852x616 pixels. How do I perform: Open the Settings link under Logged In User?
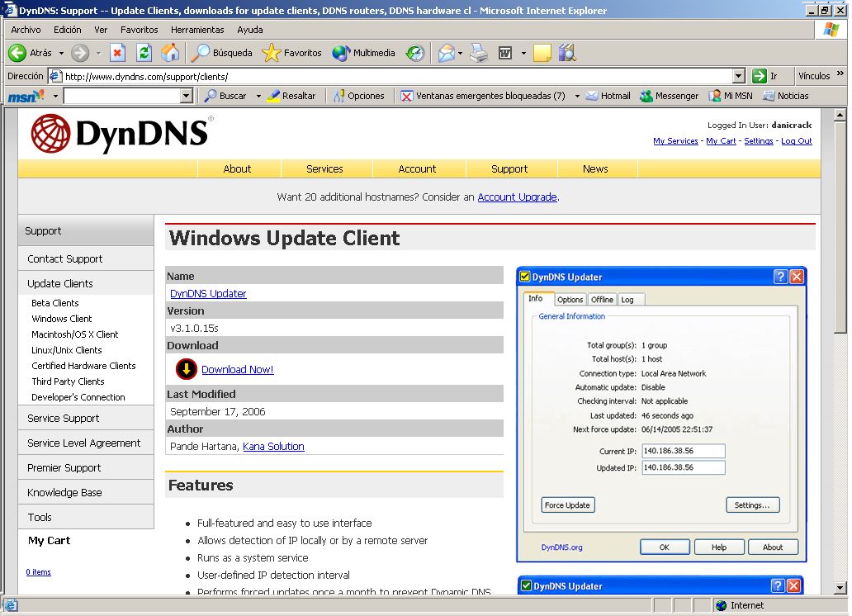click(x=759, y=141)
